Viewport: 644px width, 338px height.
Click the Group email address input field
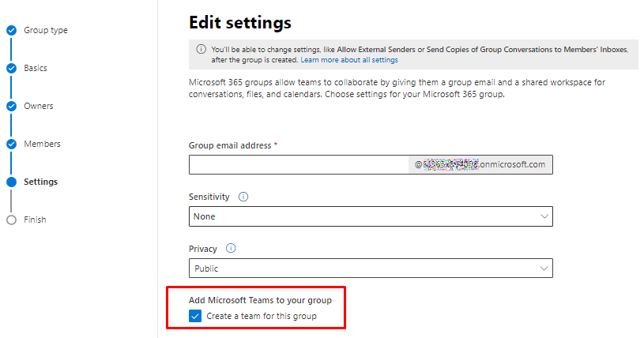(299, 164)
